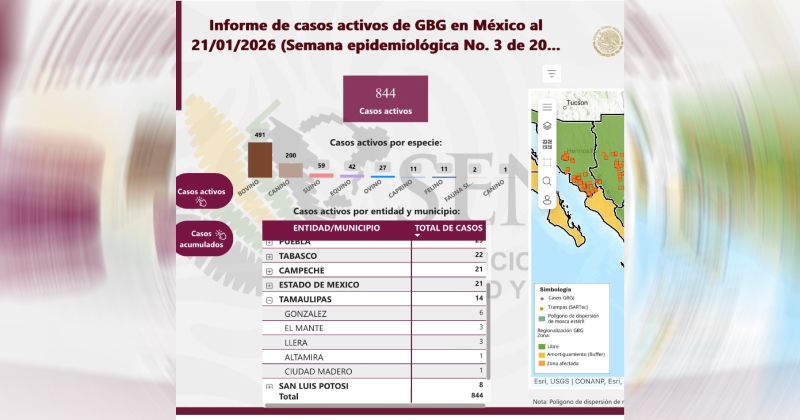Screen dimensions: 800x420
Task: Open the map layers list icon
Action: pyautogui.click(x=547, y=126)
